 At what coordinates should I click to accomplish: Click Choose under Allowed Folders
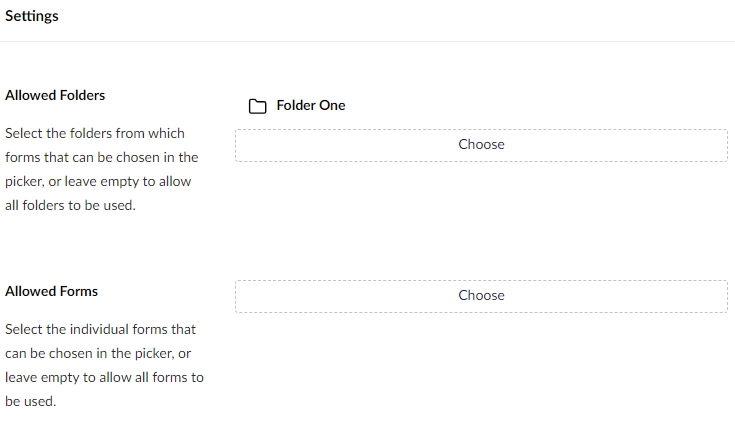coord(481,144)
